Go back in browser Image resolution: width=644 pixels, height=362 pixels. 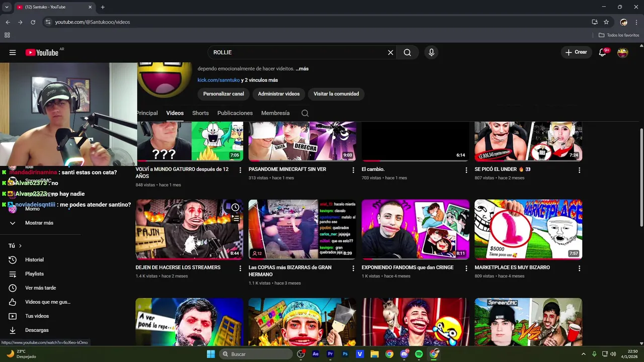coord(8,22)
